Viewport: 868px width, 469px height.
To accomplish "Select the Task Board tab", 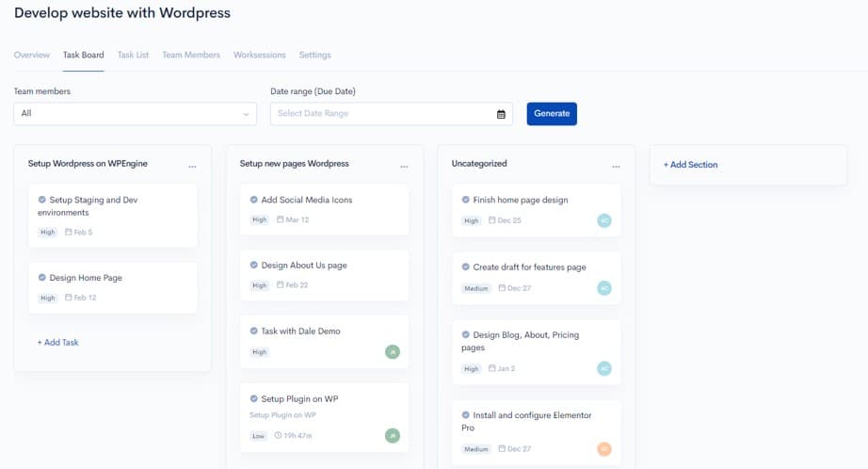I will 83,55.
